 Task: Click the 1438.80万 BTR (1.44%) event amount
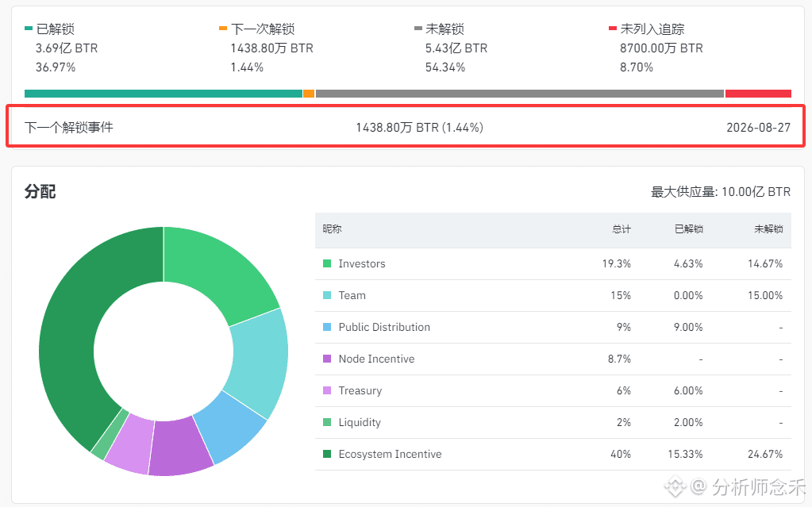pyautogui.click(x=419, y=128)
